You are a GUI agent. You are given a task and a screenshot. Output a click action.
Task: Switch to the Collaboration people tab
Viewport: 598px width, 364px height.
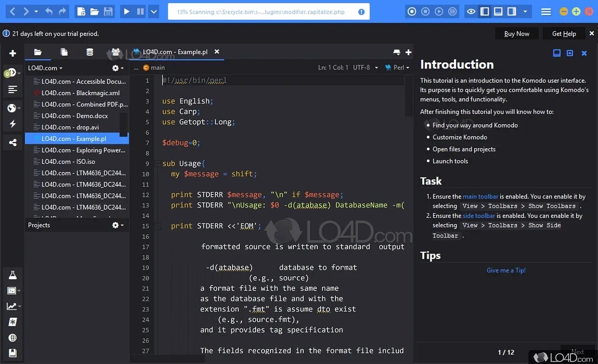[115, 52]
